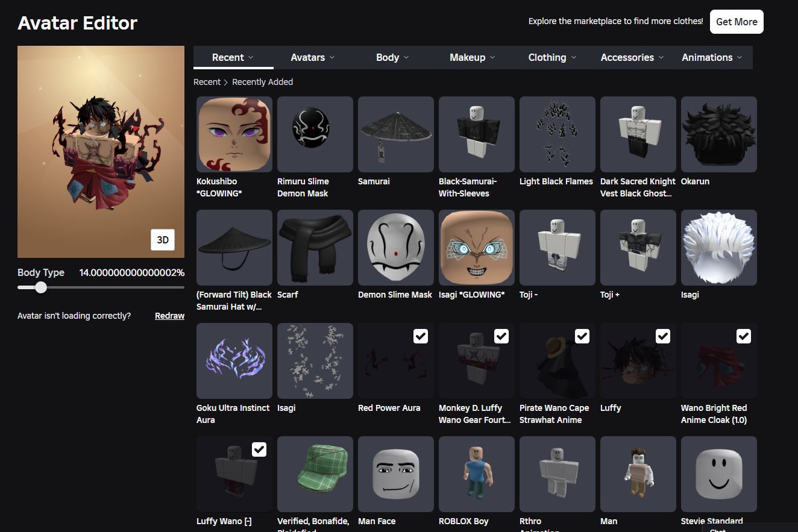Equip the Rimuru Slime Demon Mask
Screen dimensions: 798x532
click(x=315, y=134)
